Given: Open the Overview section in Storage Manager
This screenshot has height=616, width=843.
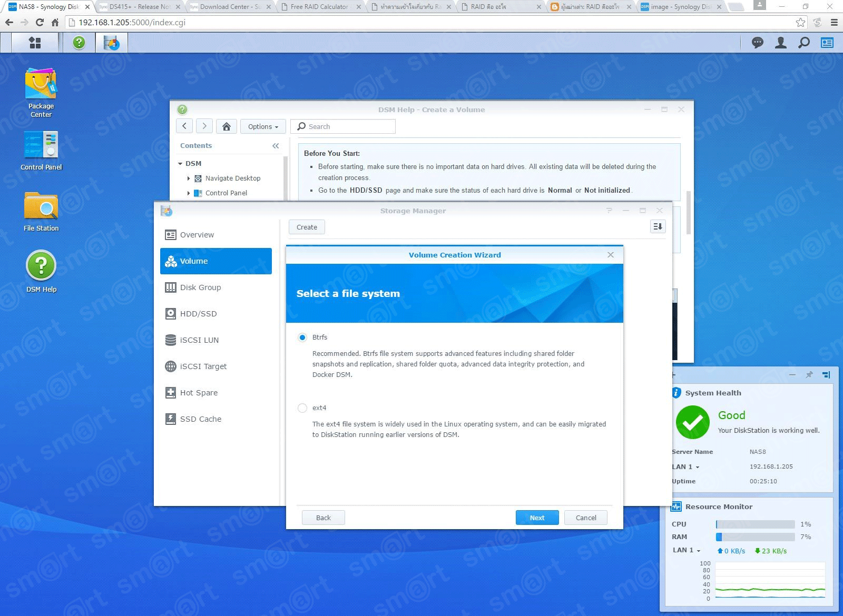Looking at the screenshot, I should tap(216, 235).
